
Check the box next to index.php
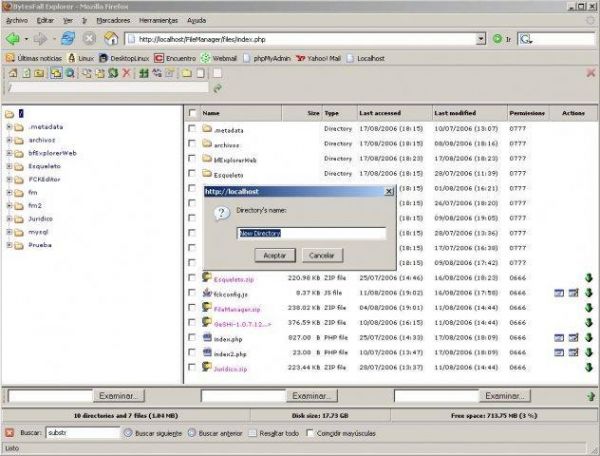point(192,337)
